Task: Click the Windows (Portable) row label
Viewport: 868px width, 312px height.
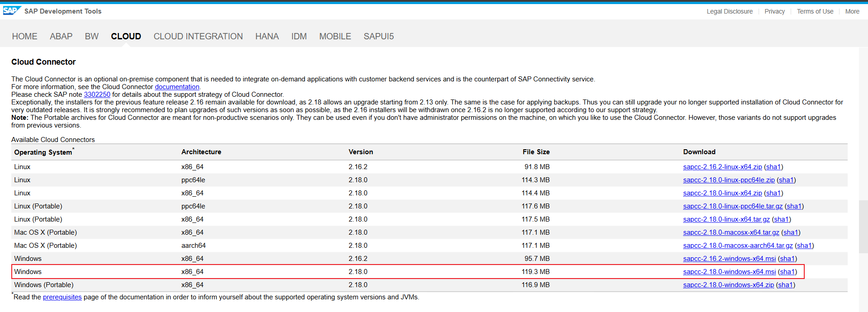Action: click(44, 285)
